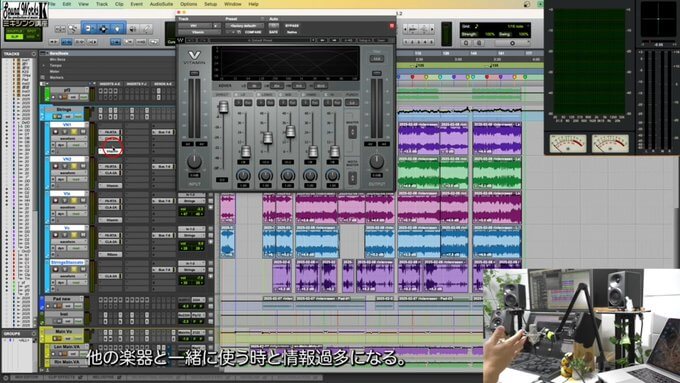Viewport: 680px width, 383px height.
Task: Open VN2 automation mode selector read
Action: point(76,179)
